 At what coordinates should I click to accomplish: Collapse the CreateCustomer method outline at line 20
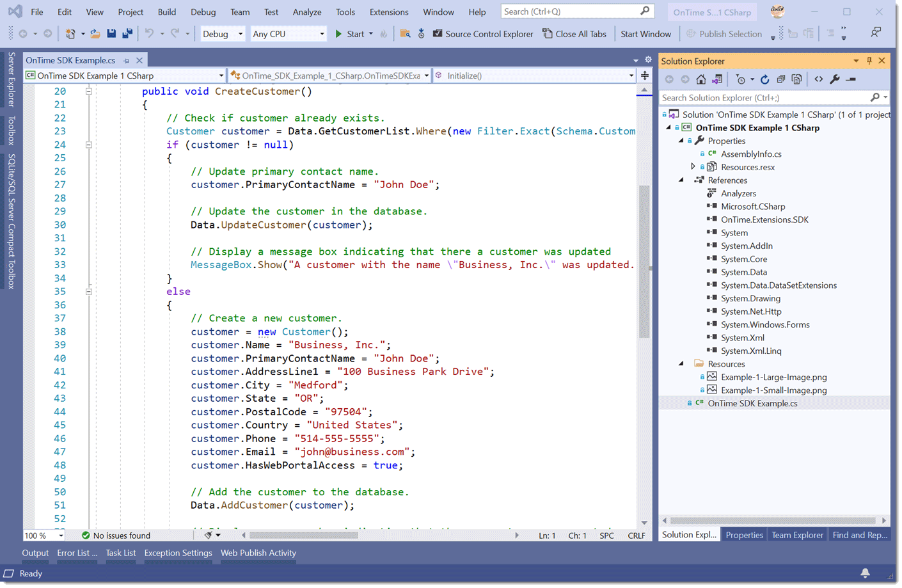pos(89,91)
